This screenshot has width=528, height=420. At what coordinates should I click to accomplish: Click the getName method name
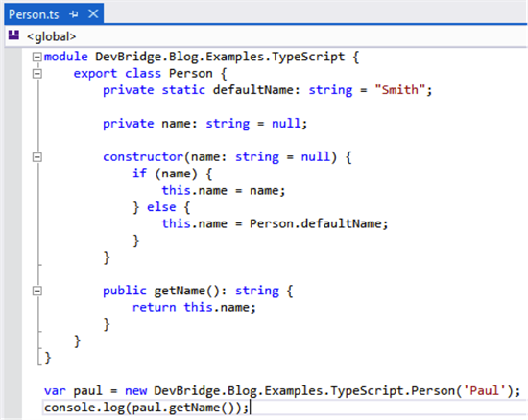(x=180, y=291)
